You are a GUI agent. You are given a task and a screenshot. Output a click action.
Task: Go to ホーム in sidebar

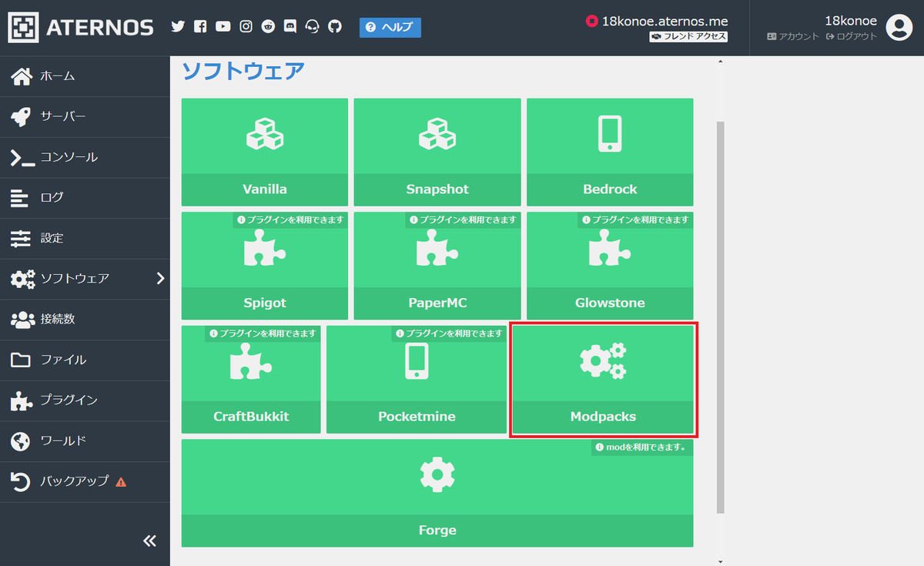point(85,75)
